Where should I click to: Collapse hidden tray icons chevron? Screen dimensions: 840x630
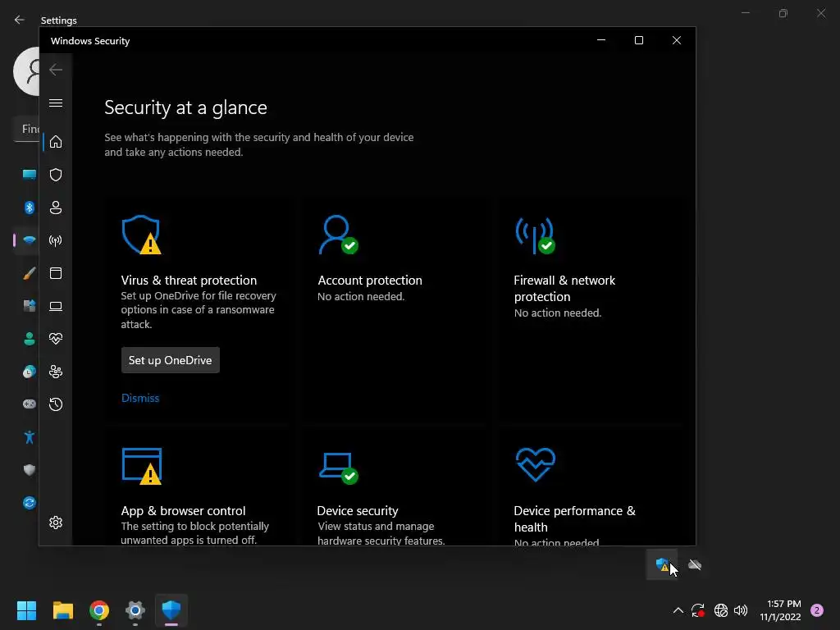pyautogui.click(x=678, y=610)
